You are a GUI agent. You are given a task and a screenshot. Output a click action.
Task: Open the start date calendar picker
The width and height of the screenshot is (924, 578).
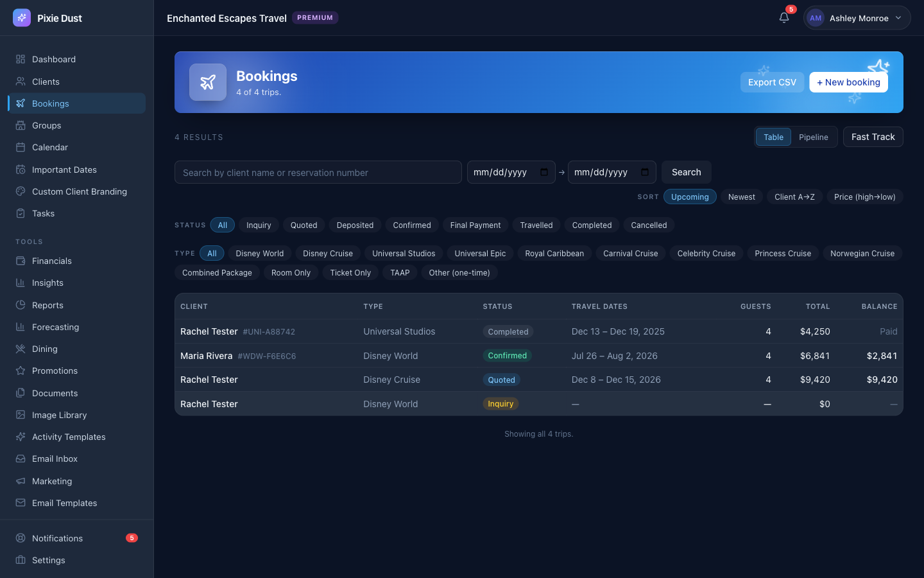pos(544,172)
